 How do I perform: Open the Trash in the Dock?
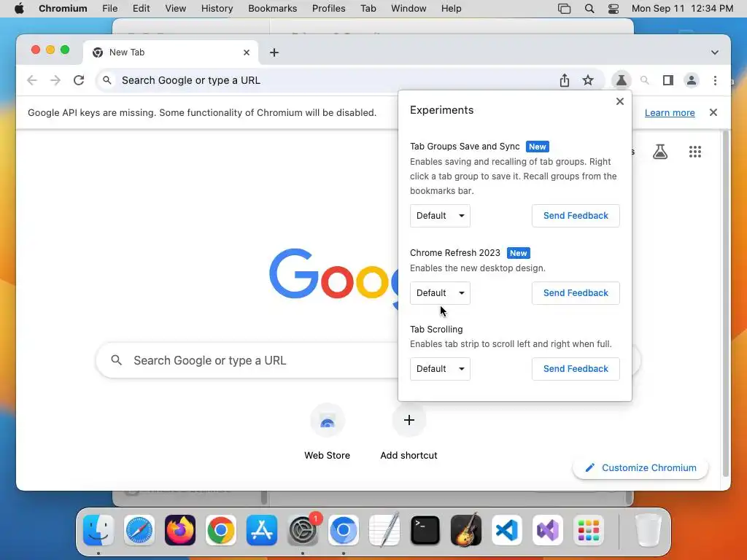(648, 530)
